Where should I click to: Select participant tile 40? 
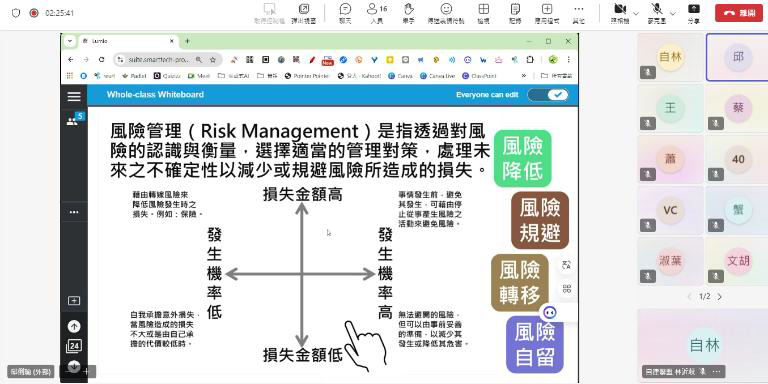pyautogui.click(x=738, y=159)
